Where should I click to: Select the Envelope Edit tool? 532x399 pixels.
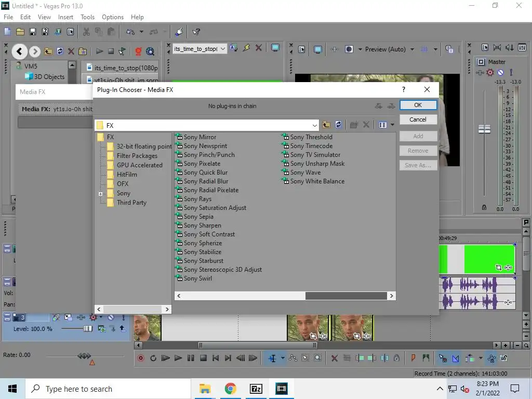click(293, 358)
